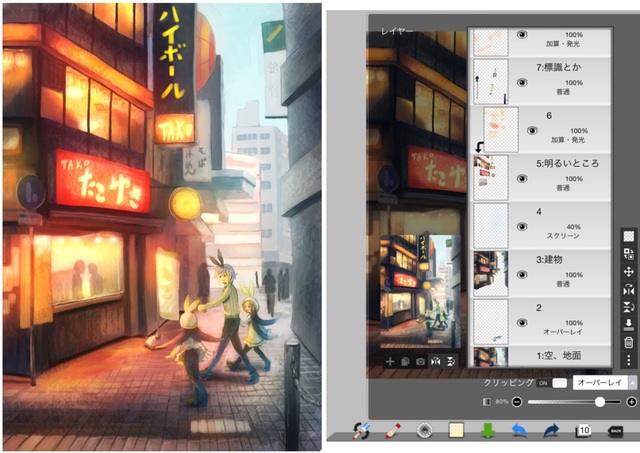Click the brush/eraser switch tool icon
This screenshot has width=640, height=453.
(361, 431)
